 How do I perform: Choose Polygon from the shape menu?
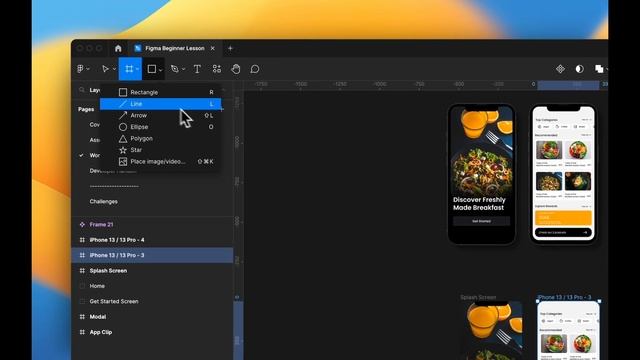click(160, 138)
